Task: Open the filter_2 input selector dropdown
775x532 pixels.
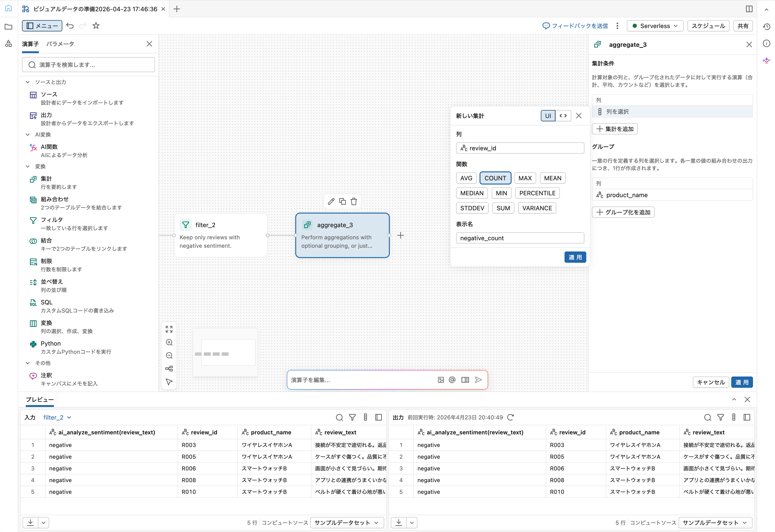Action: click(x=57, y=417)
